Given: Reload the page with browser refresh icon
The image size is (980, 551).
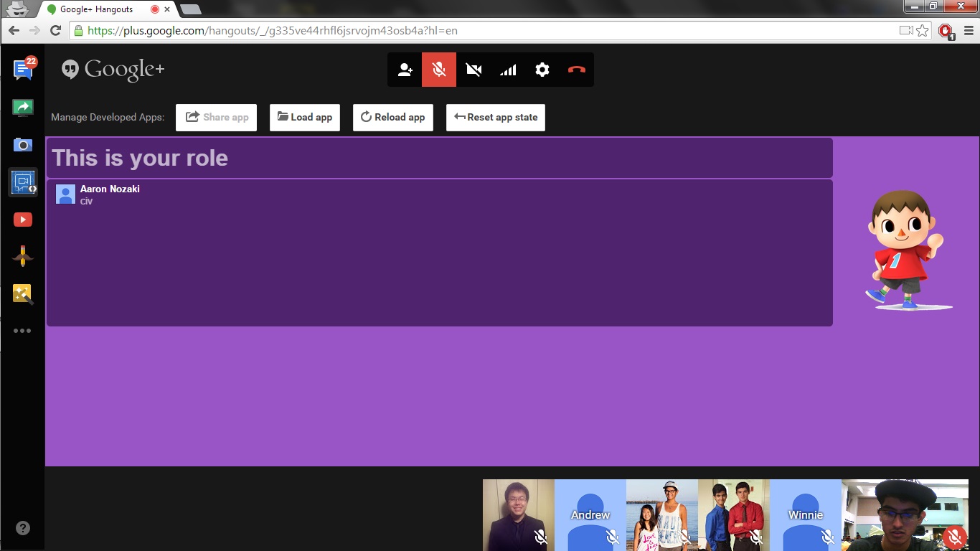Looking at the screenshot, I should pos(55,30).
